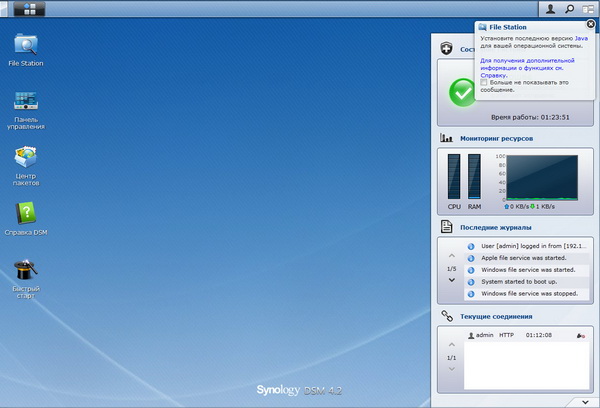Screen dimensions: 600x408
Task: Close the File Station notification popup
Action: click(x=590, y=24)
